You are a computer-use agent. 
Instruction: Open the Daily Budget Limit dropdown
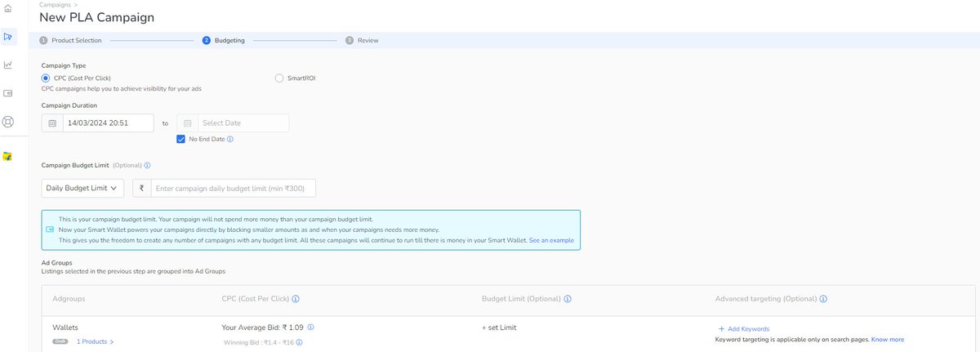(x=82, y=188)
